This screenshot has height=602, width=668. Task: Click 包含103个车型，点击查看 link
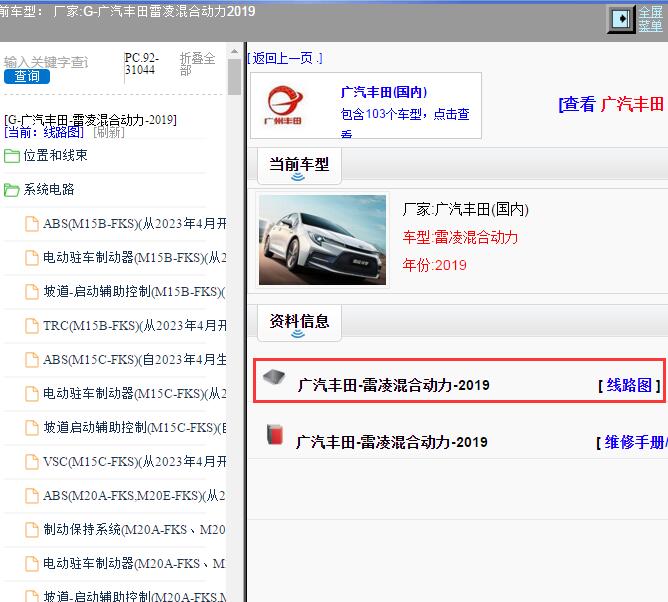click(405, 121)
